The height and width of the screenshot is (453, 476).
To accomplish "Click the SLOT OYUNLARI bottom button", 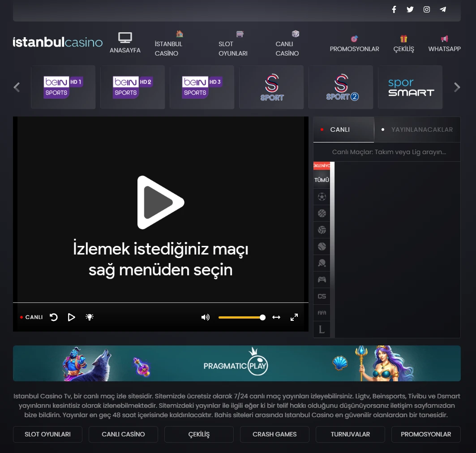I will click(x=47, y=434).
